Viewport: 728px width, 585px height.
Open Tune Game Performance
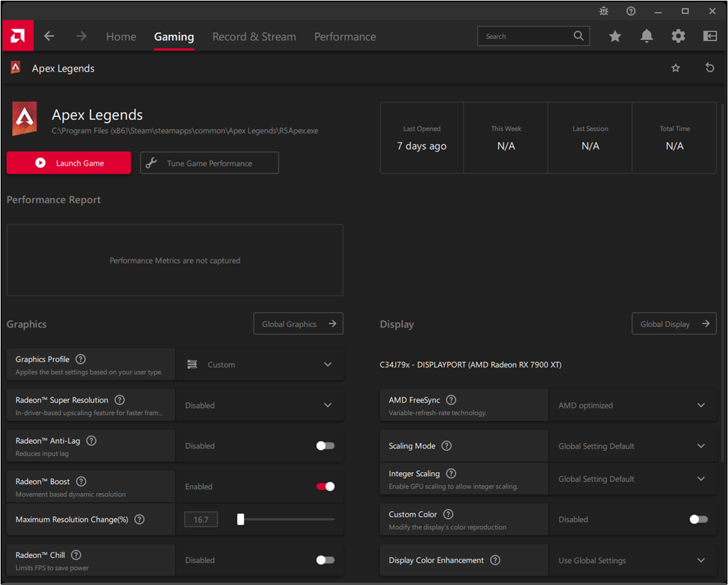pyautogui.click(x=210, y=163)
